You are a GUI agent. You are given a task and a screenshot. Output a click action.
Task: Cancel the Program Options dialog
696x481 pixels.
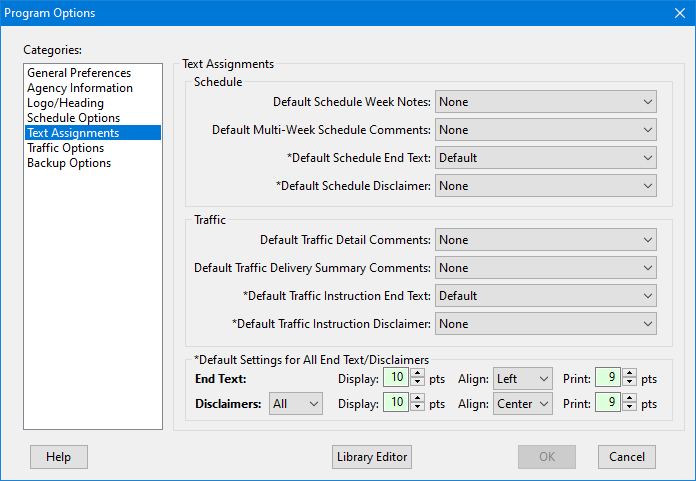627,457
